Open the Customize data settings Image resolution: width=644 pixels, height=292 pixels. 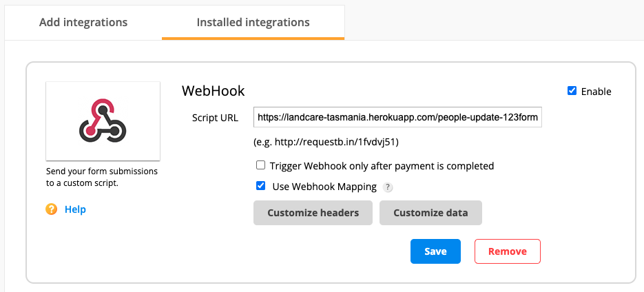click(430, 213)
